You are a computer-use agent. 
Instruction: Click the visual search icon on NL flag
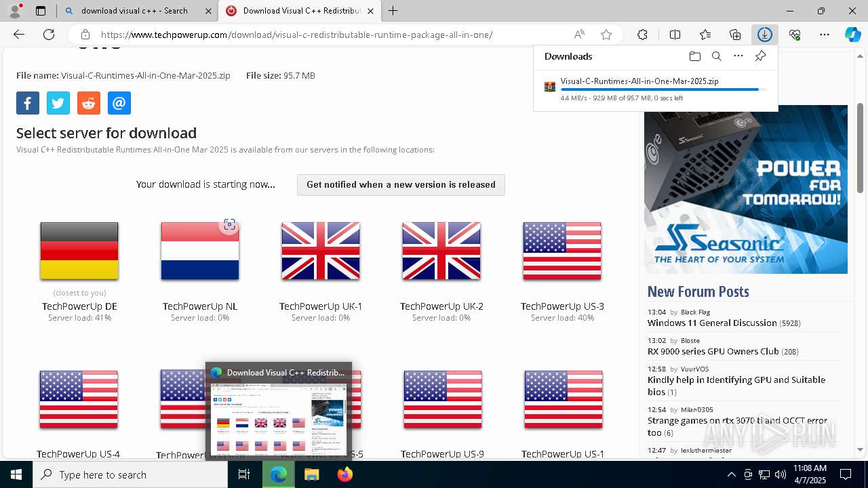[229, 225]
